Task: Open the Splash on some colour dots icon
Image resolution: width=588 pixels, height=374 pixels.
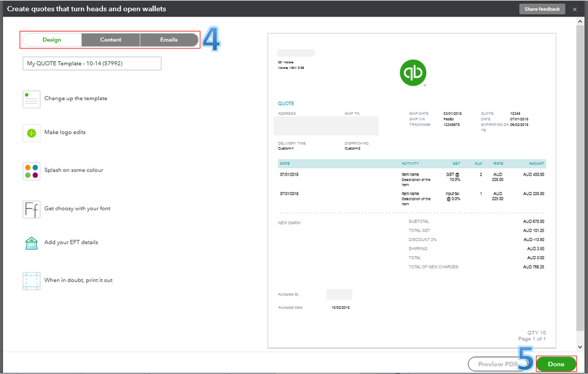Action: [x=32, y=171]
